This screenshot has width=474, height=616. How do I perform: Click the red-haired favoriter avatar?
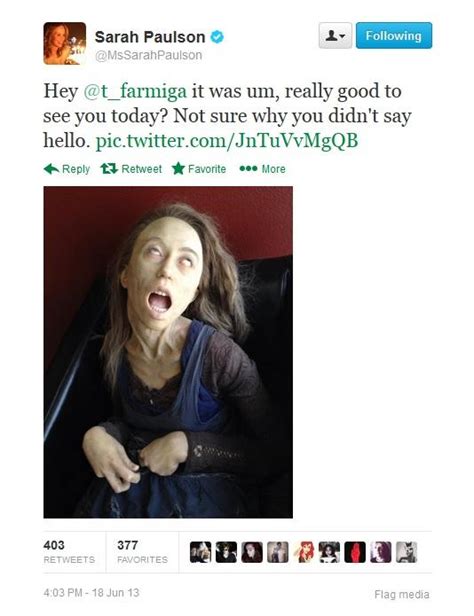click(304, 552)
